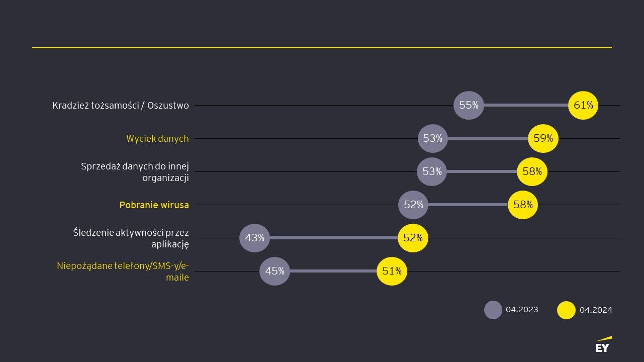Viewport: 644px width, 362px height.
Task: Click the gray 55% data point
Action: click(x=469, y=106)
